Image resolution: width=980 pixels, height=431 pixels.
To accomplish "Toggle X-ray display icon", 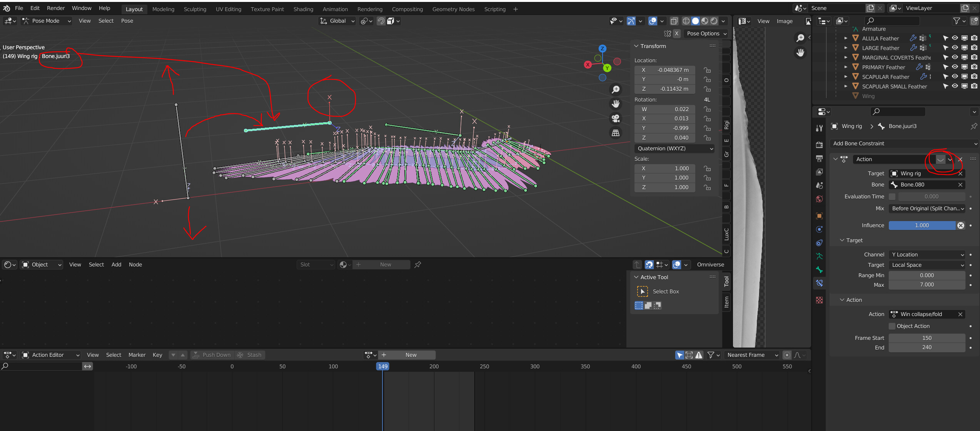I will point(674,21).
